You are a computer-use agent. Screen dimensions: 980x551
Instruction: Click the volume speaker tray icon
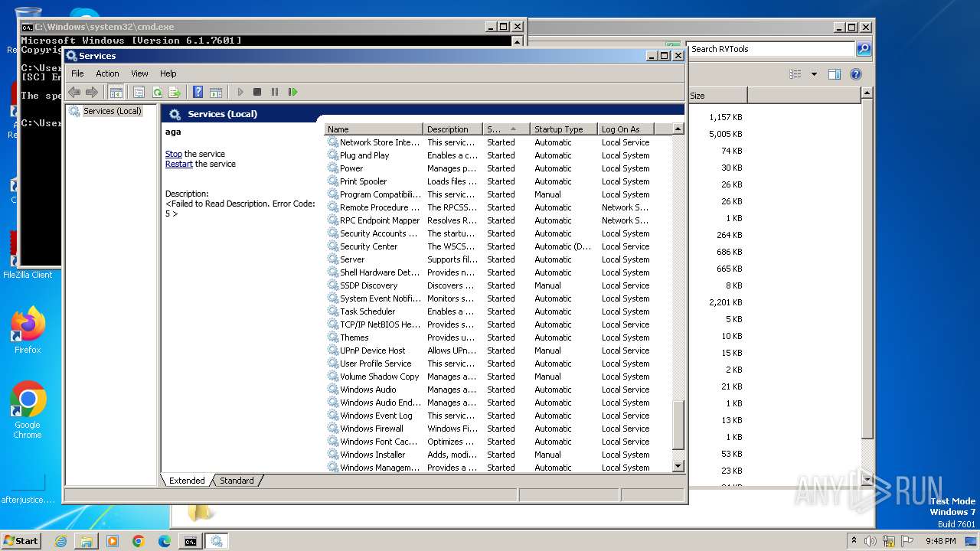(871, 540)
